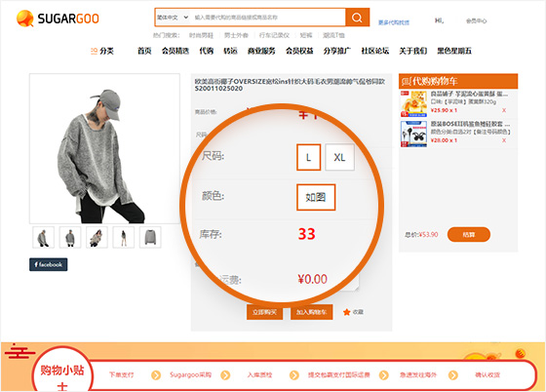The height and width of the screenshot is (392, 546).
Task: Click the Facebook share button
Action: click(x=49, y=264)
